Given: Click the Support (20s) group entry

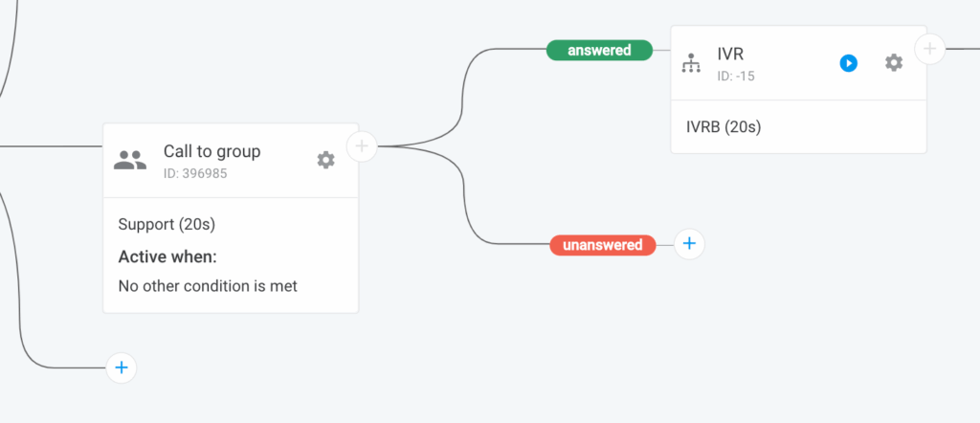Looking at the screenshot, I should tap(167, 225).
